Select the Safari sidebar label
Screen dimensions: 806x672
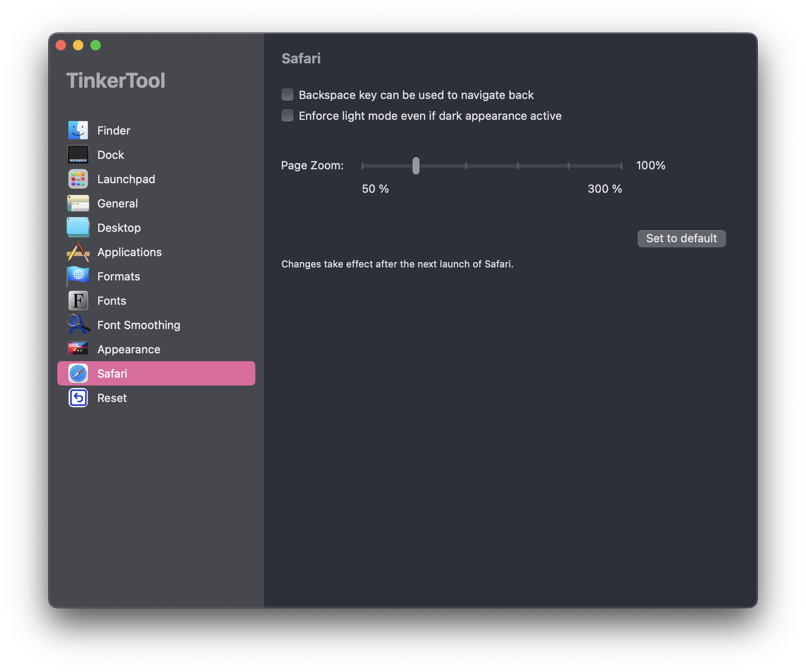pyautogui.click(x=112, y=373)
